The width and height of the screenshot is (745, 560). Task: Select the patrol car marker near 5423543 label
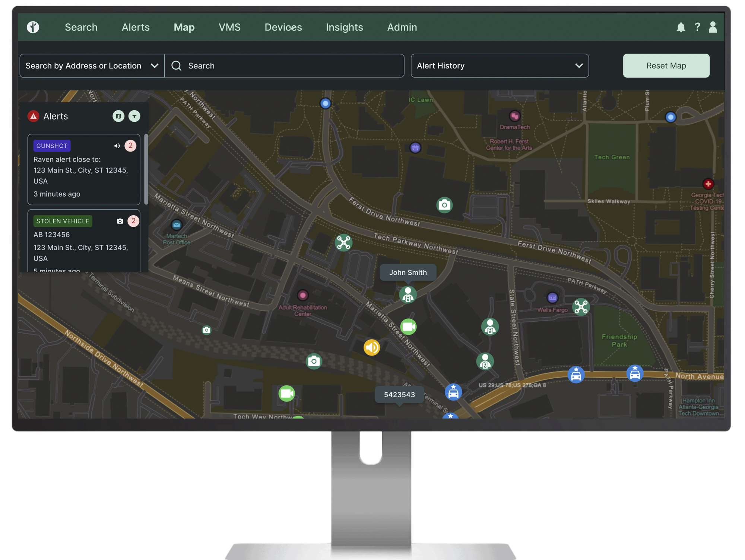tap(453, 392)
